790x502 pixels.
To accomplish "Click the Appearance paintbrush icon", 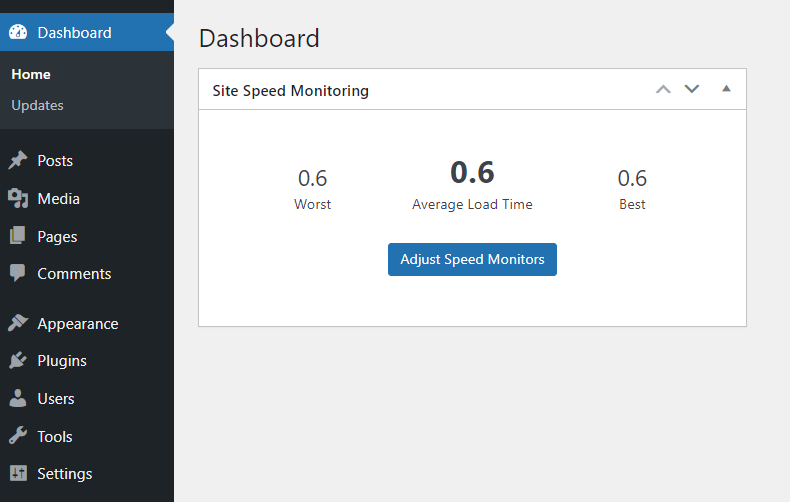I will click(18, 323).
